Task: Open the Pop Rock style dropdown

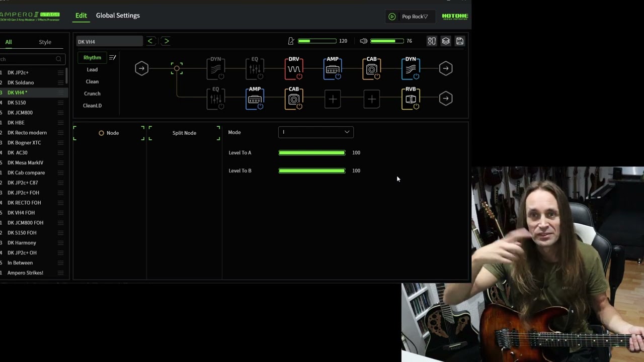Action: pyautogui.click(x=415, y=17)
